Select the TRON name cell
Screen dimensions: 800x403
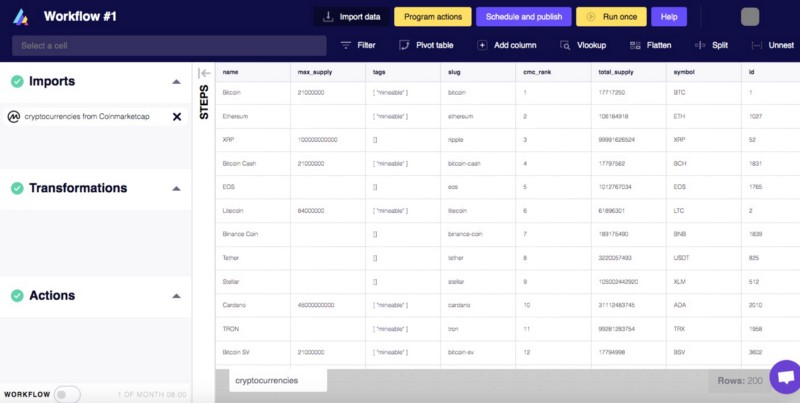coord(253,329)
